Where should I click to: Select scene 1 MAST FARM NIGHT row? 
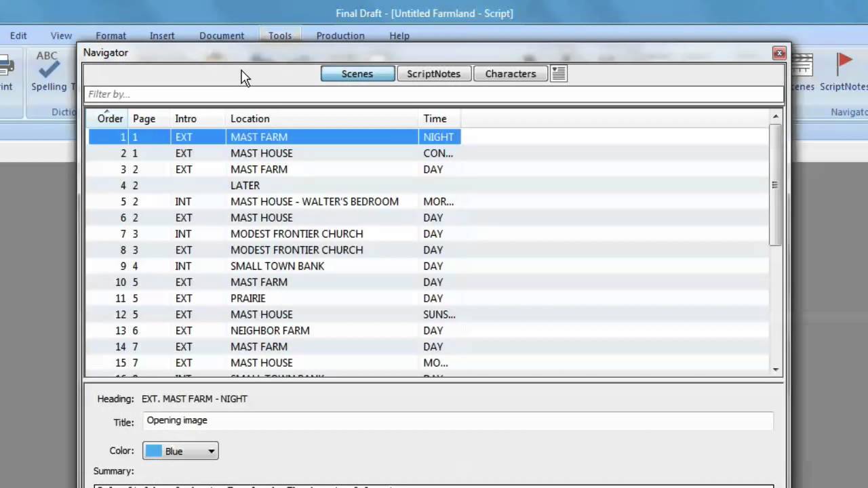tap(275, 137)
